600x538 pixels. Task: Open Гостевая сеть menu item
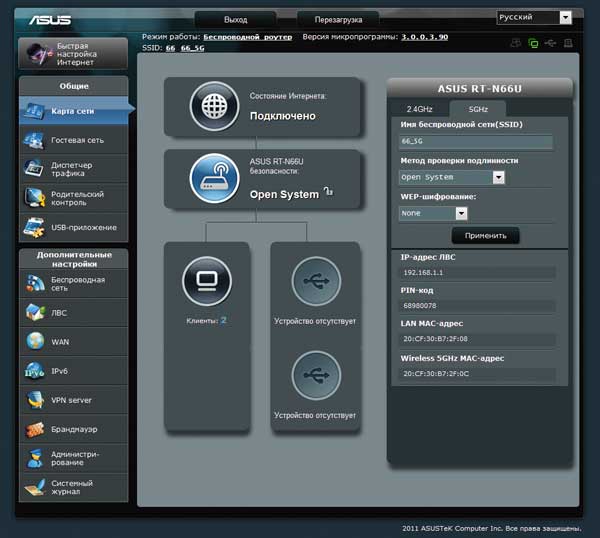pos(74,140)
